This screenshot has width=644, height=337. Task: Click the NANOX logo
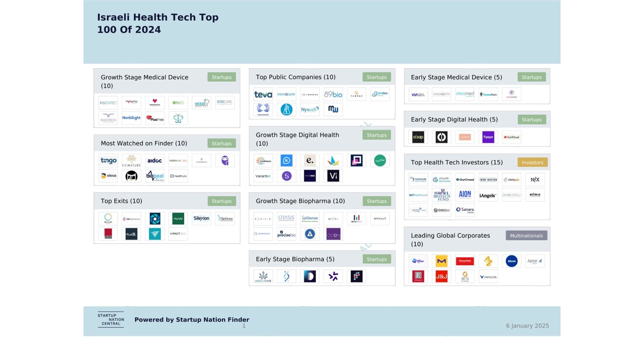tap(263, 109)
